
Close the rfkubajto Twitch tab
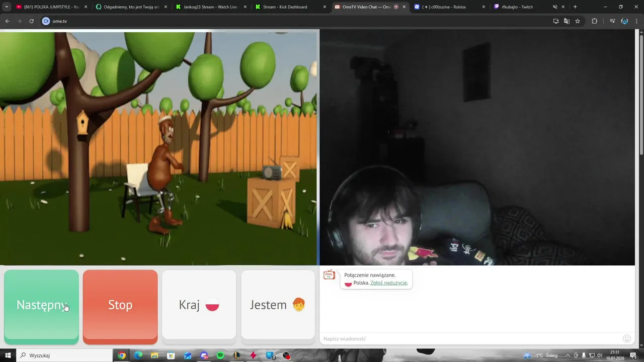pos(563,7)
